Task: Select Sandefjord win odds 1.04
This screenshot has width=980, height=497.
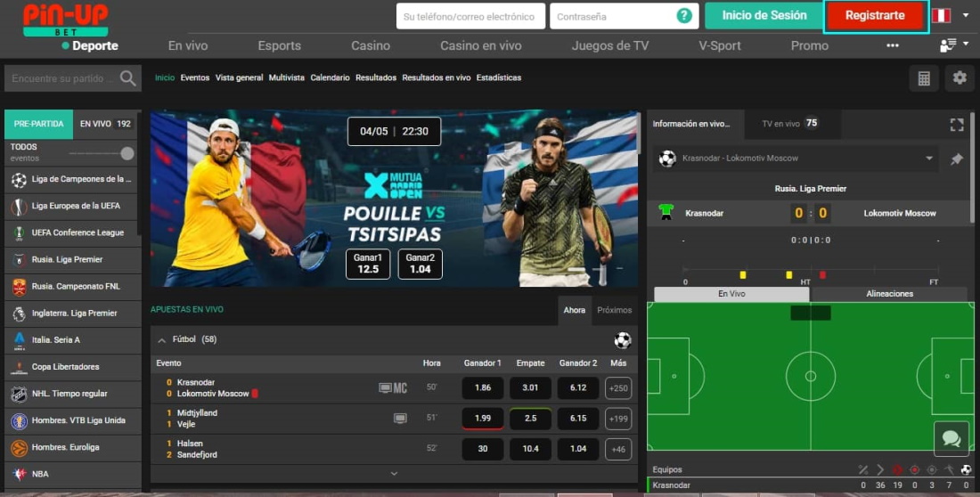Action: [x=578, y=450]
